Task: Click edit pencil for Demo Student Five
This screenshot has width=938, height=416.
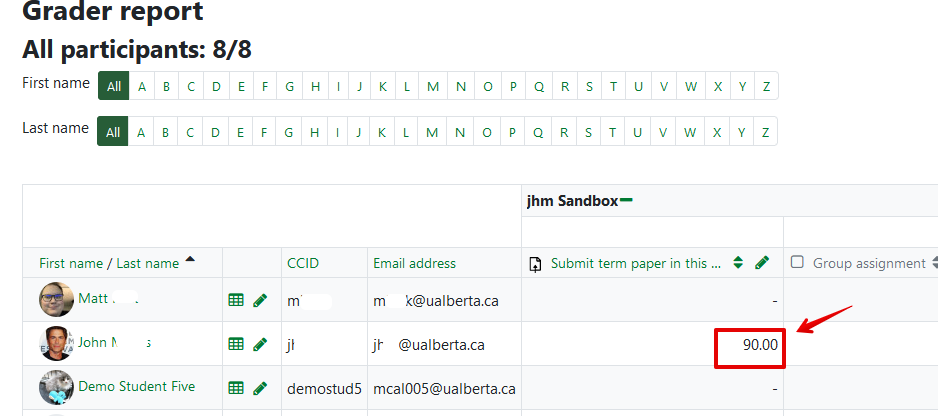Action: (x=260, y=388)
